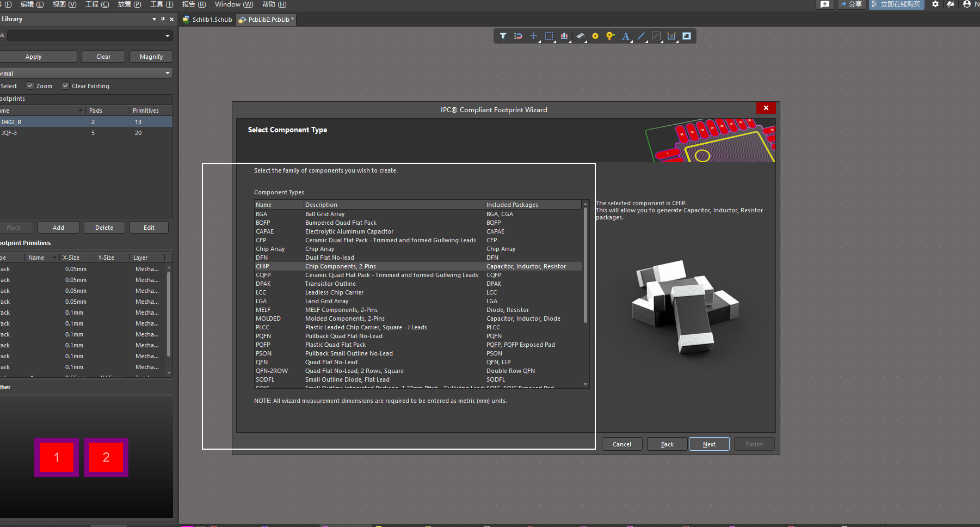
Task: Click the red pad 1 preview
Action: pos(57,457)
